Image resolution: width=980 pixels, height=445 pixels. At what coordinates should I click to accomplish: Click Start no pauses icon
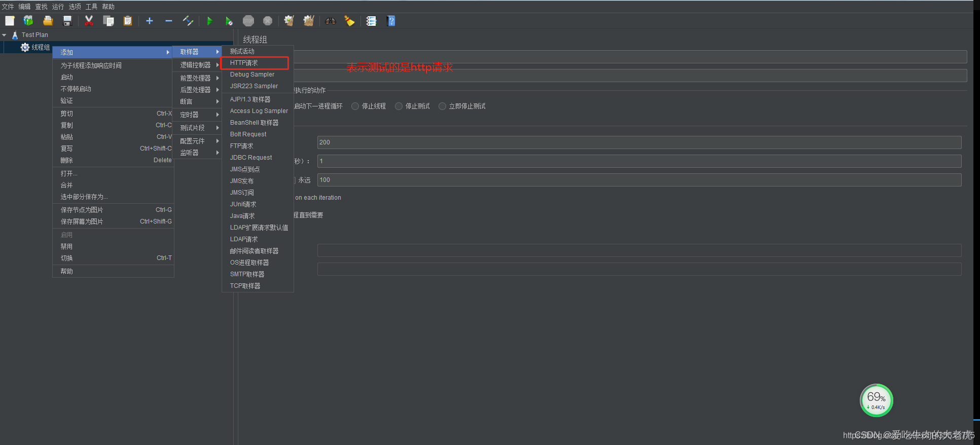pyautogui.click(x=229, y=21)
